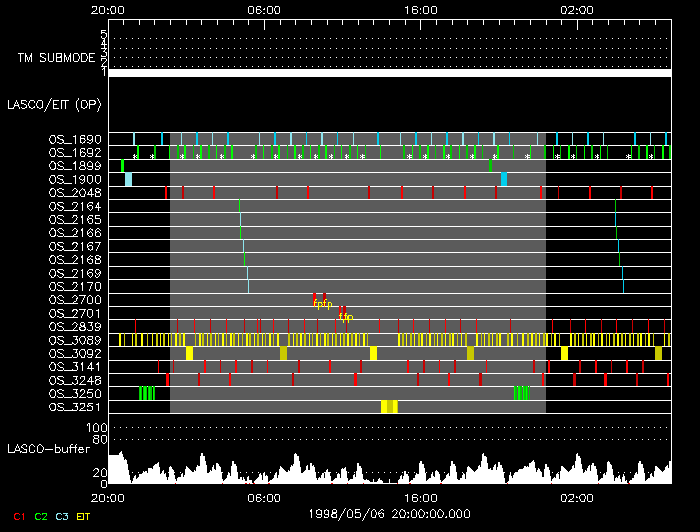Viewport: 700px width, 532px height.
Task: Select the OS_3141 row label
Action: click(x=75, y=367)
